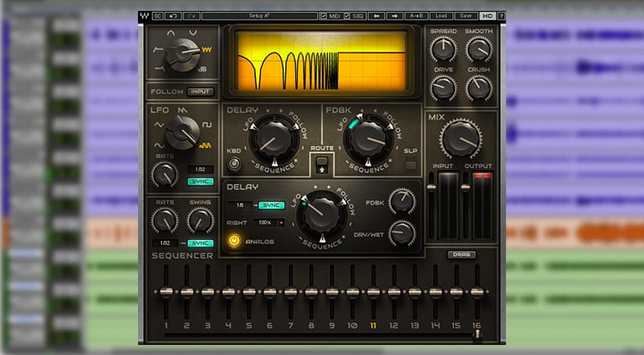Open the Load menu
The width and height of the screenshot is (644, 355).
pos(441,16)
